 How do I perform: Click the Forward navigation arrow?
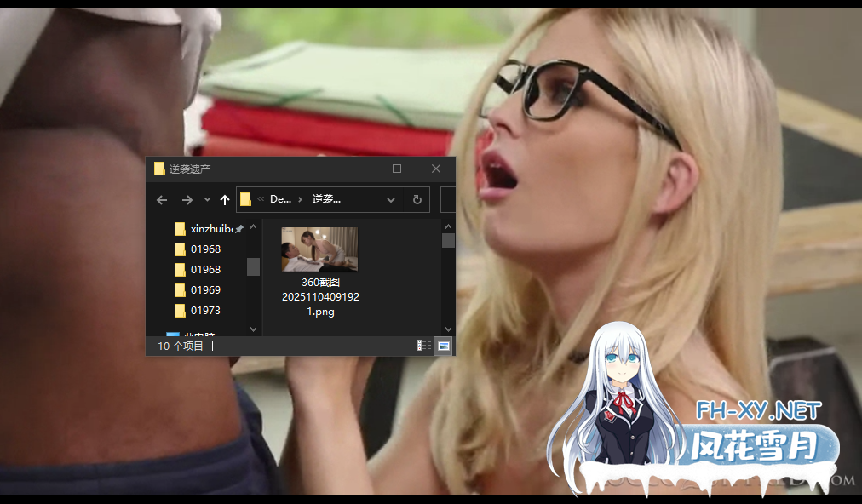tap(187, 200)
